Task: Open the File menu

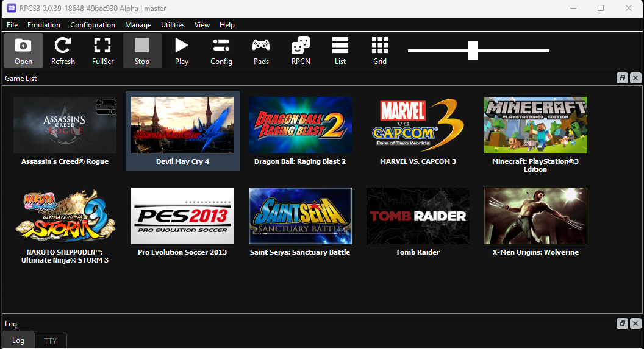Action: point(12,24)
